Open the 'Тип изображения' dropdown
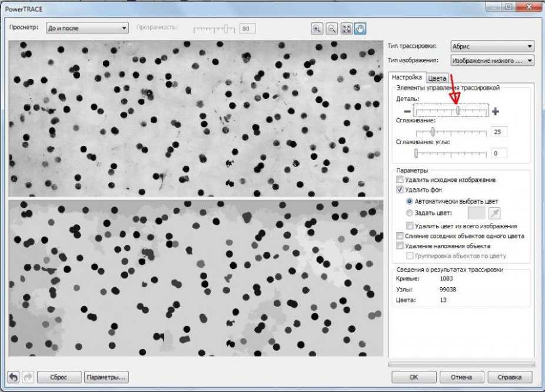The height and width of the screenshot is (392, 545). click(491, 60)
